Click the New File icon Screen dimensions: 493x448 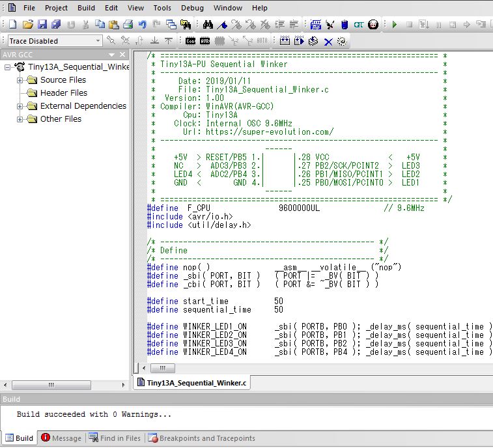[x=12, y=25]
